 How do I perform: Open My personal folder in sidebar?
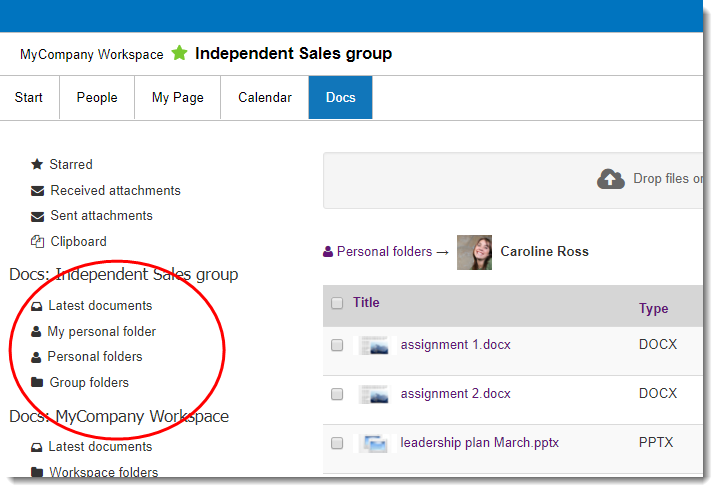101,331
